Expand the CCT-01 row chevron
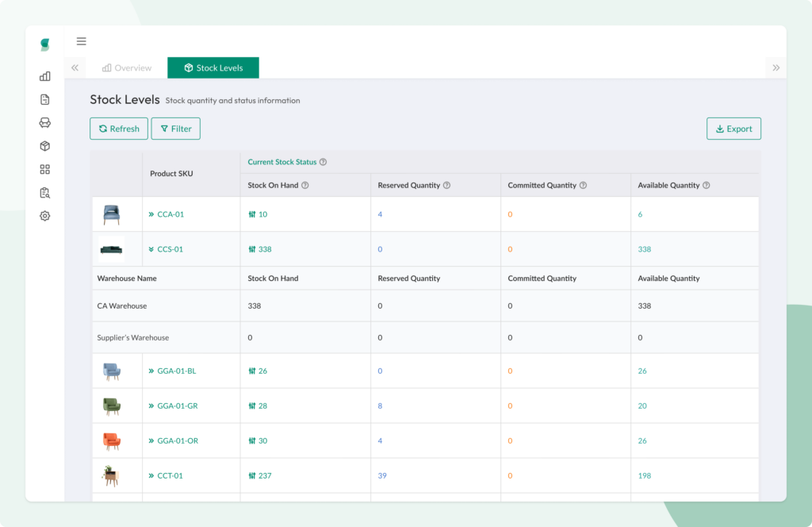Viewport: 812px width, 527px height. 151,475
